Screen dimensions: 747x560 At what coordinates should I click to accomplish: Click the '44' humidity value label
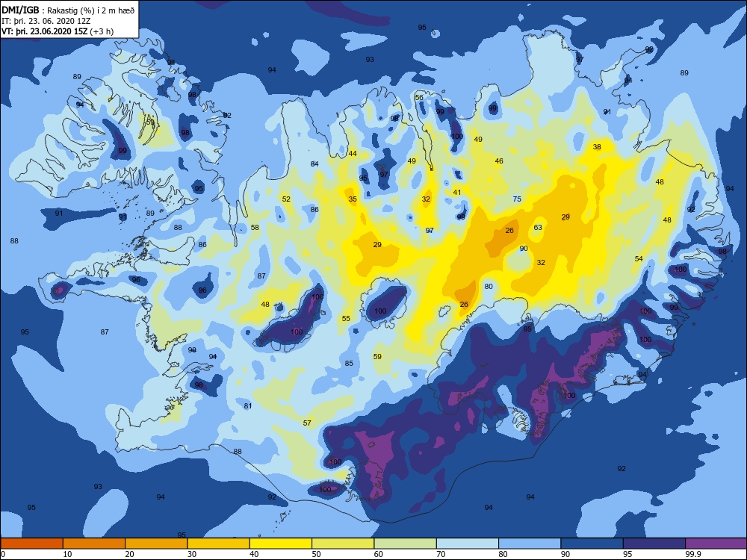coord(353,153)
